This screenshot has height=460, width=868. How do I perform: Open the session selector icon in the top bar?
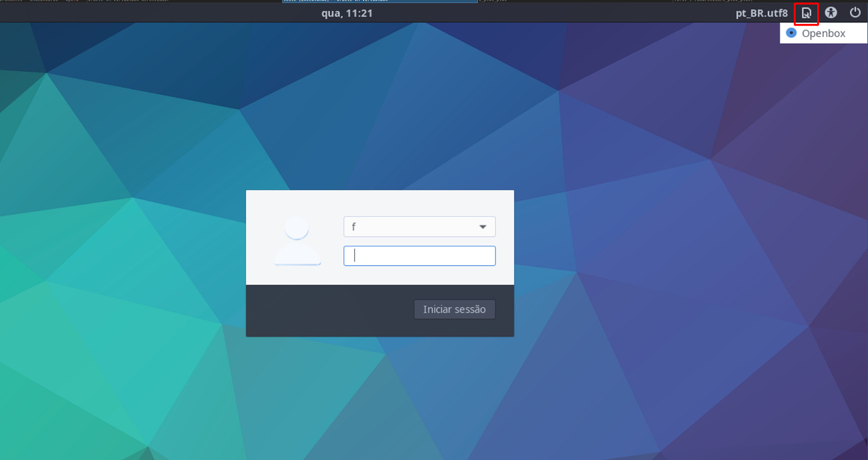click(x=806, y=13)
